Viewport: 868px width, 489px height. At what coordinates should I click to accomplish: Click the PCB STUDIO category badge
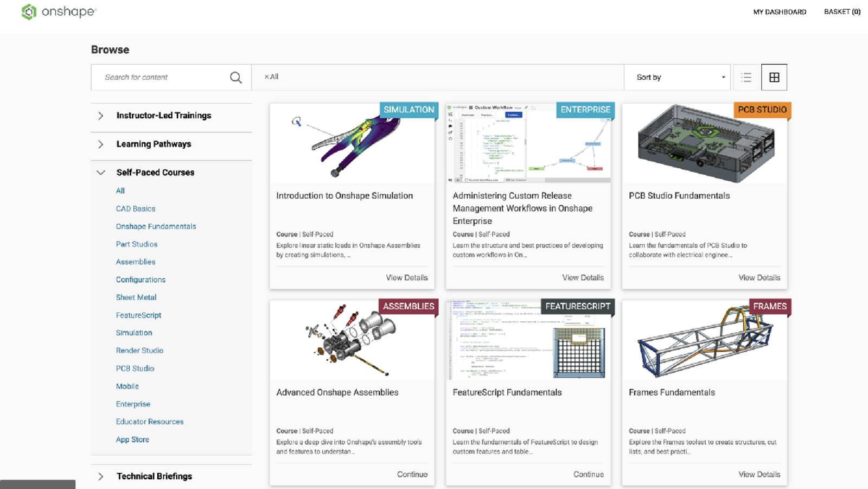tap(762, 110)
